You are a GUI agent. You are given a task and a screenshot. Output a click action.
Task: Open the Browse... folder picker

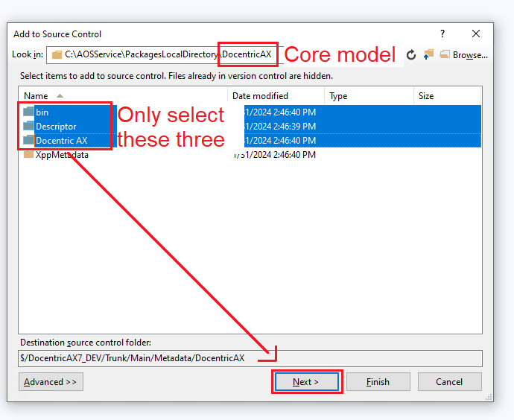(463, 54)
